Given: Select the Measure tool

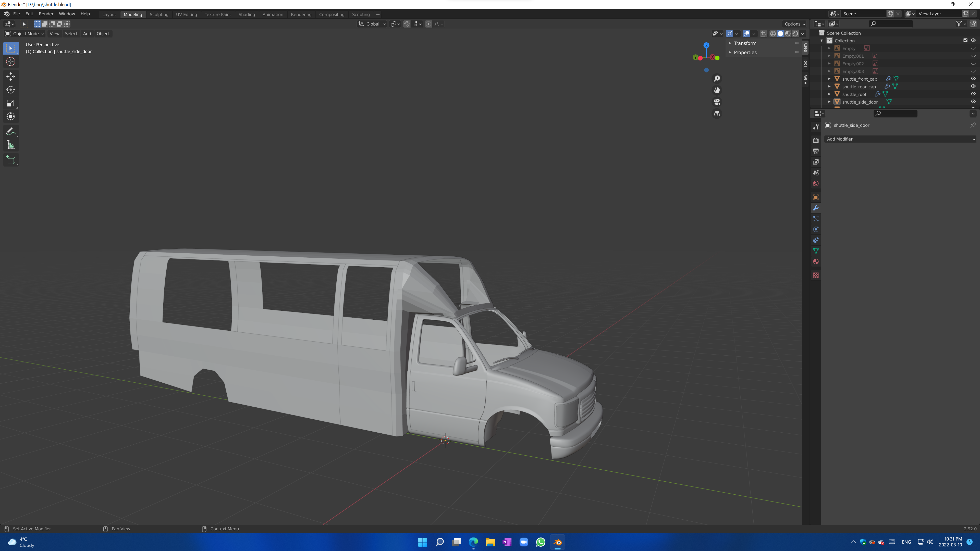Looking at the screenshot, I should (x=11, y=145).
